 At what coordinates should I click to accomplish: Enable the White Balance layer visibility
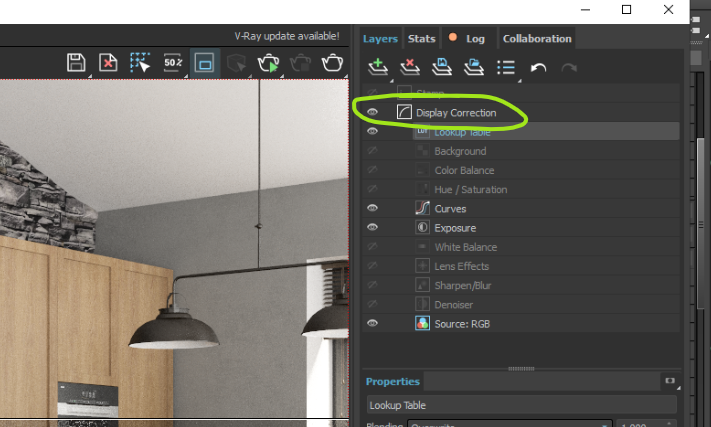372,247
